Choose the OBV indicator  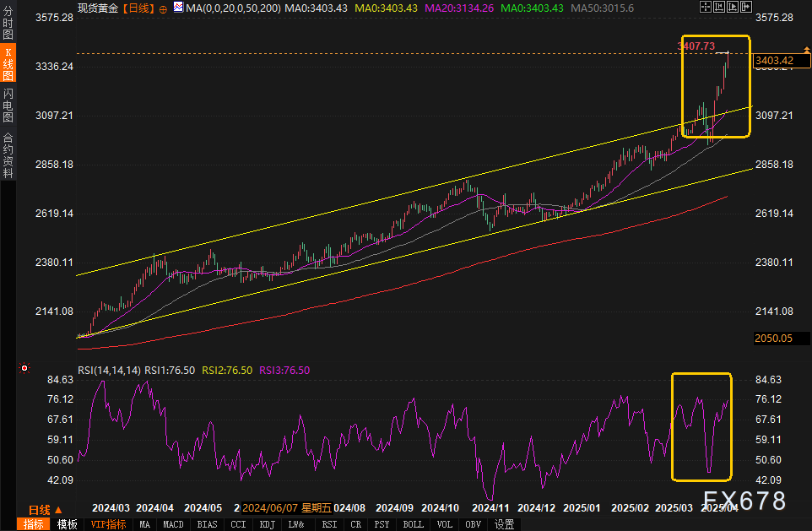[474, 524]
